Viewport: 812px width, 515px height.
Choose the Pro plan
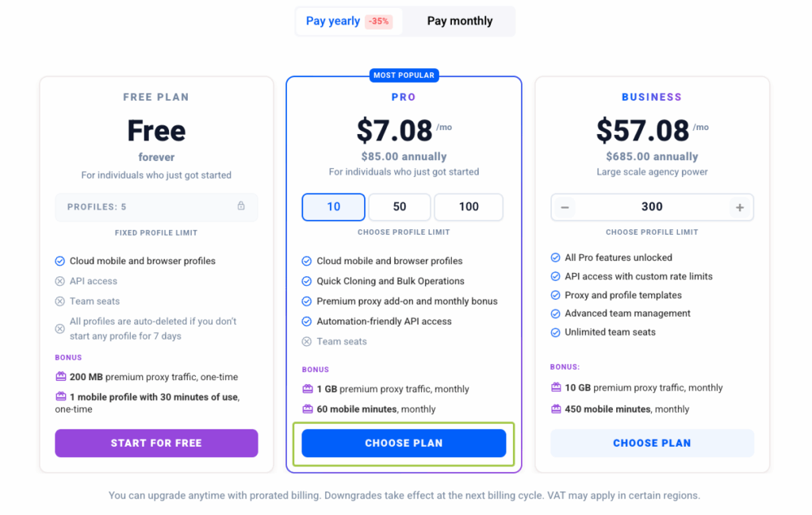point(404,443)
